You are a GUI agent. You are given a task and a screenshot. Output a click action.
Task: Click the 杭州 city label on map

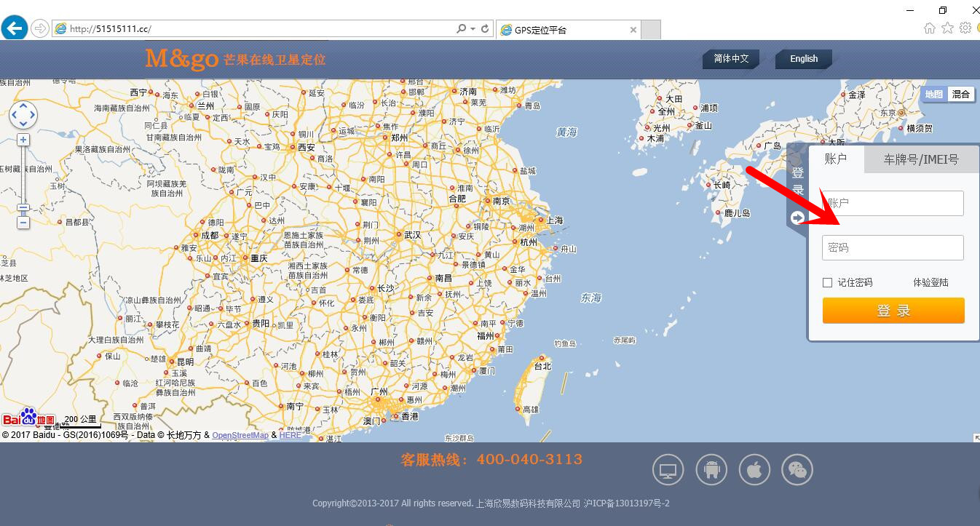[x=529, y=242]
